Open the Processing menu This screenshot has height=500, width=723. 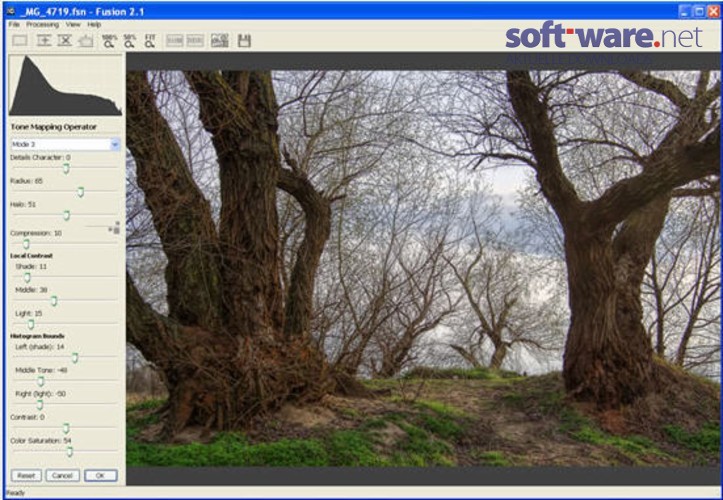(42, 24)
